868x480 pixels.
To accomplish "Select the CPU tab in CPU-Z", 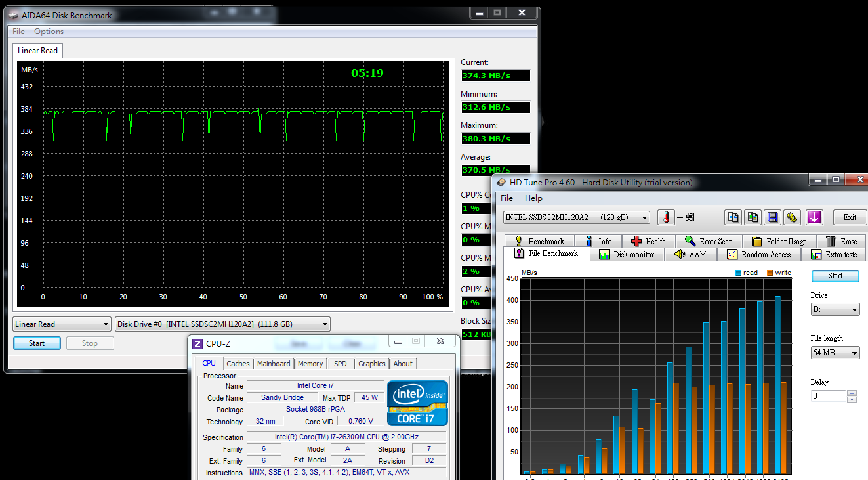I will [x=209, y=363].
